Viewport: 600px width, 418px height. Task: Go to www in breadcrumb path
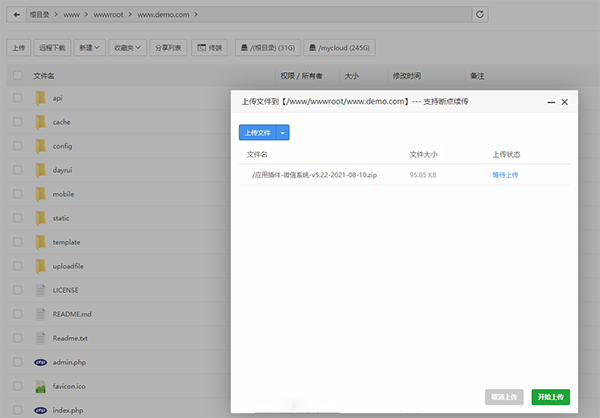click(x=72, y=15)
